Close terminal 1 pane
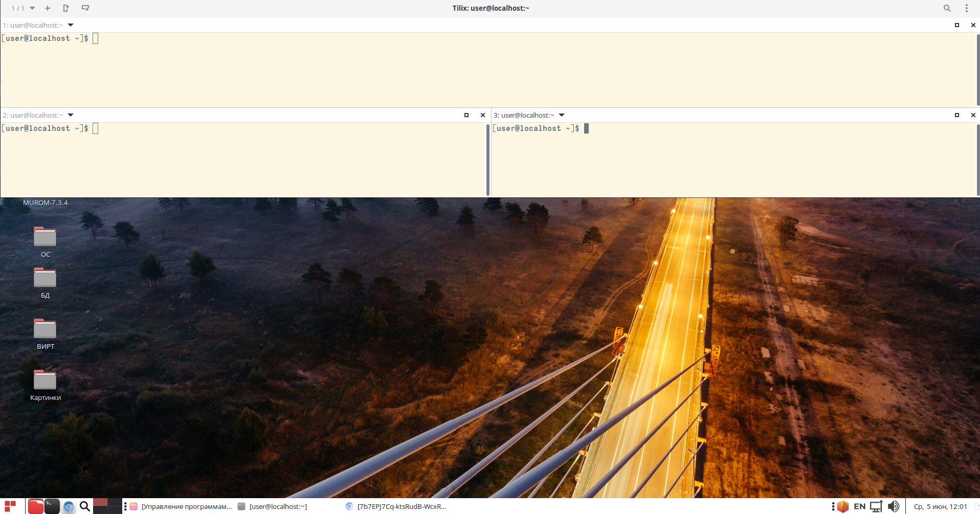The image size is (980, 514). [973, 25]
